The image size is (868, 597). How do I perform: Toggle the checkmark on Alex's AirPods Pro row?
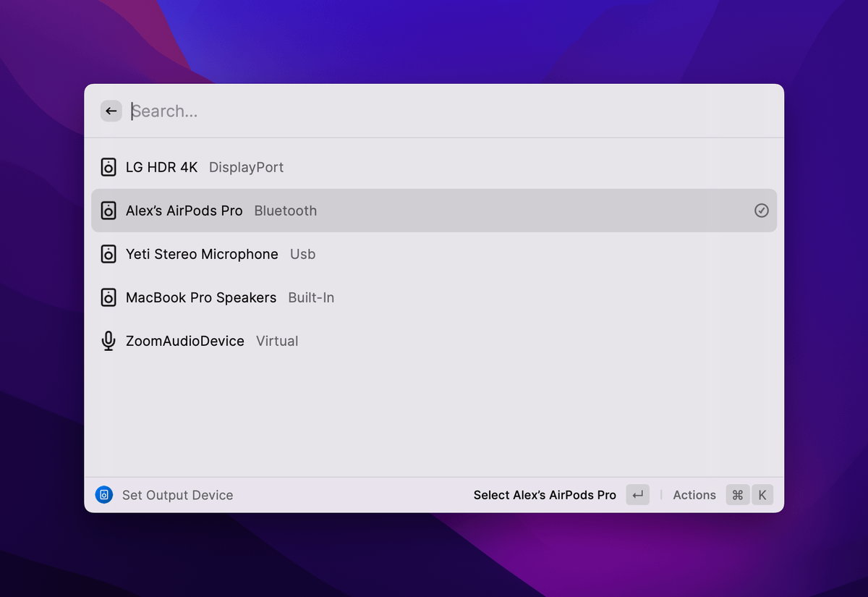(761, 211)
